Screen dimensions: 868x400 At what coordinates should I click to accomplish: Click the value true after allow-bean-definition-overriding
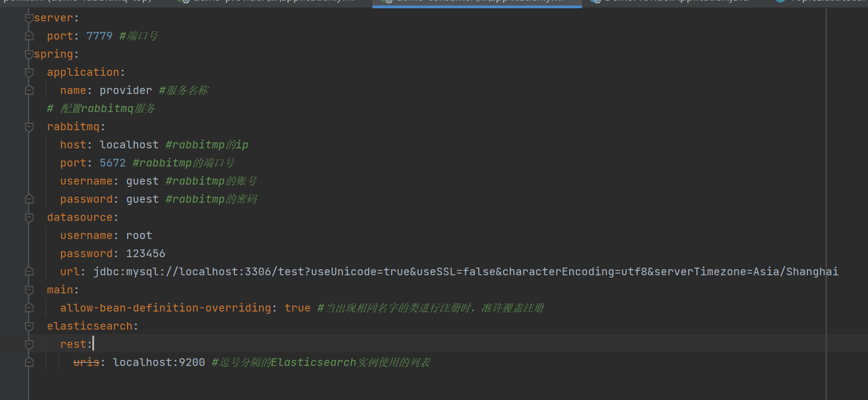point(298,308)
